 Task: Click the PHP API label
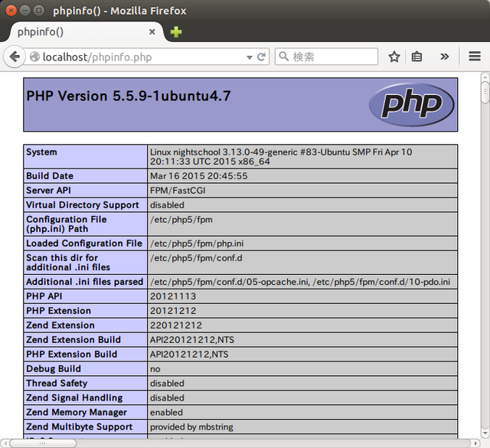click(44, 296)
